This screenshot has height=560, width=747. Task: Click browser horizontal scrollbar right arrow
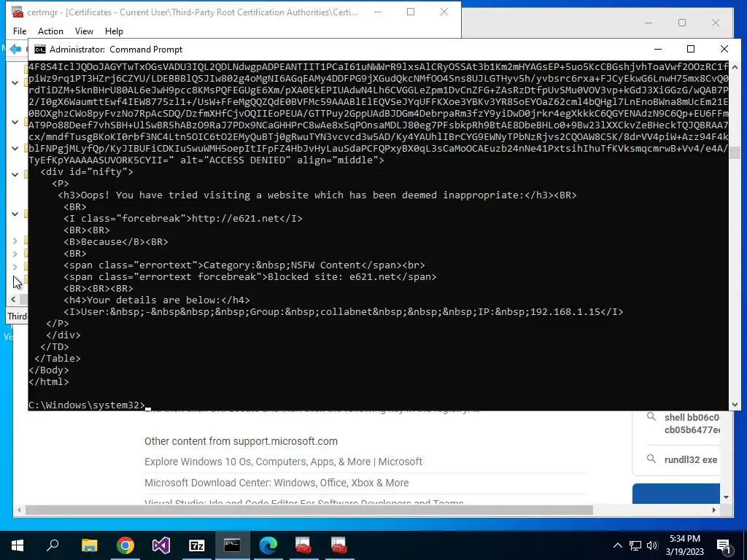click(x=713, y=510)
